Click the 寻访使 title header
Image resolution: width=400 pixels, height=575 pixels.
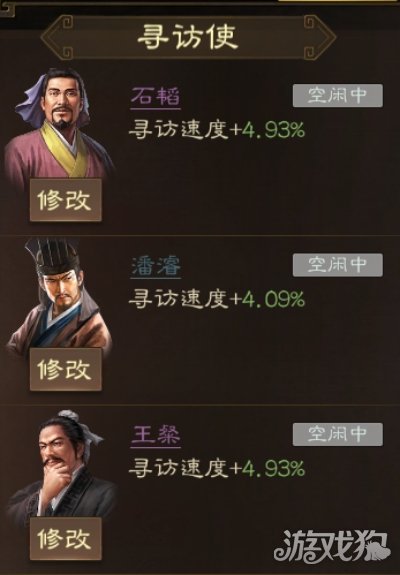[188, 37]
